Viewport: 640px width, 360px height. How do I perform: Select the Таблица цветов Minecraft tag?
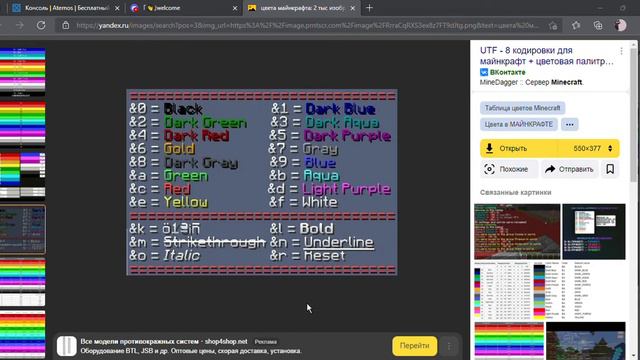pos(522,108)
